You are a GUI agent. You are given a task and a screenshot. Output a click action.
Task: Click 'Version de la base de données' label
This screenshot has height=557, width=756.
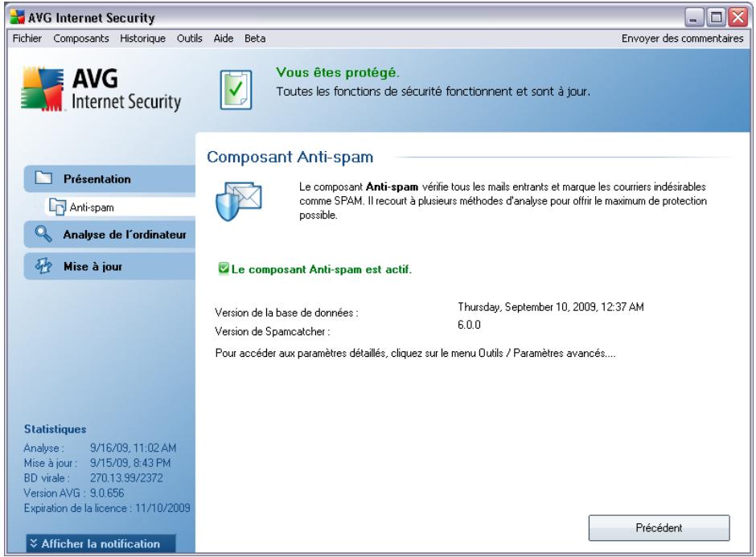tap(286, 313)
